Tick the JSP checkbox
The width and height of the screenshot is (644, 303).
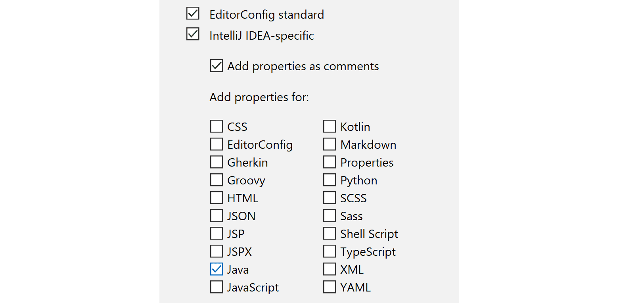(x=217, y=234)
